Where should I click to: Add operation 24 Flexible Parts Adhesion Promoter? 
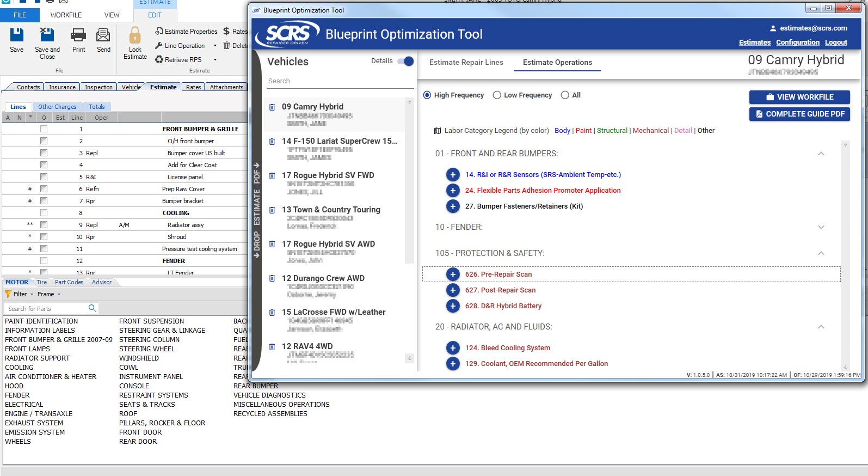tap(453, 191)
